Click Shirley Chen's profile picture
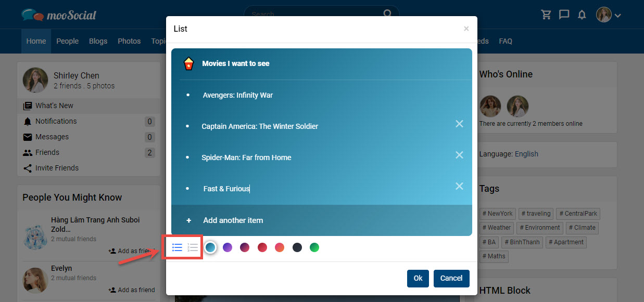The width and height of the screenshot is (644, 302). [x=35, y=80]
